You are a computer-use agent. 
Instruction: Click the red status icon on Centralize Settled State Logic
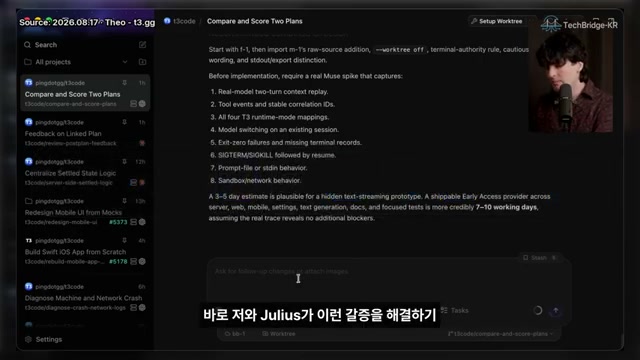coord(142,182)
